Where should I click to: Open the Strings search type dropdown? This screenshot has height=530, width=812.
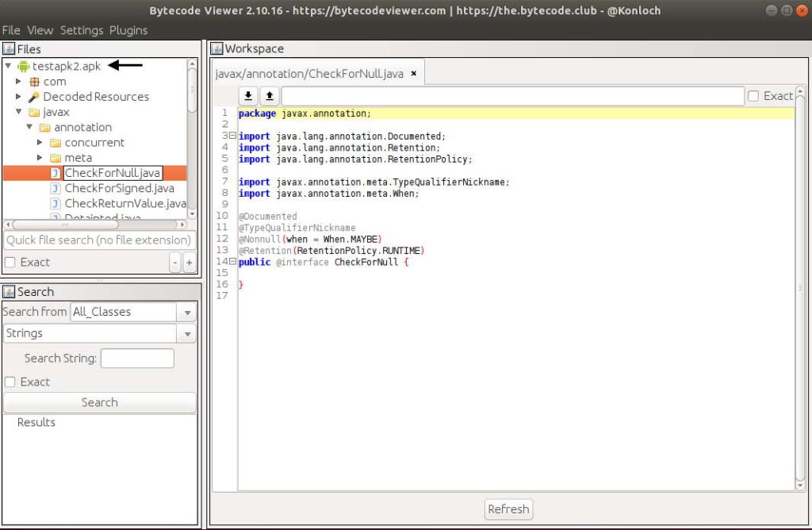point(99,333)
